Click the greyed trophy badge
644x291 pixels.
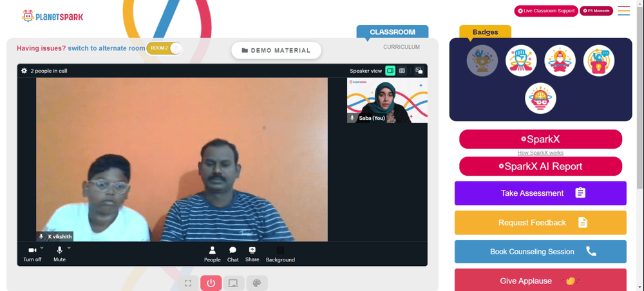click(482, 61)
